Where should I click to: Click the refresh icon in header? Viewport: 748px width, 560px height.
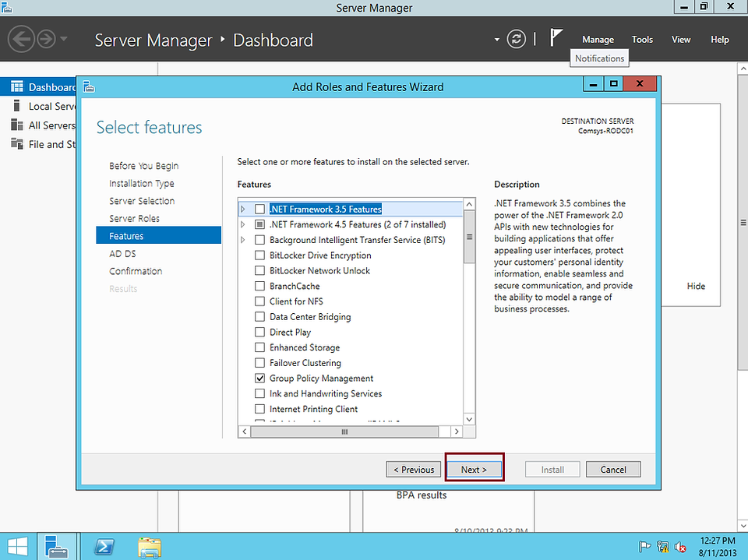(x=516, y=39)
